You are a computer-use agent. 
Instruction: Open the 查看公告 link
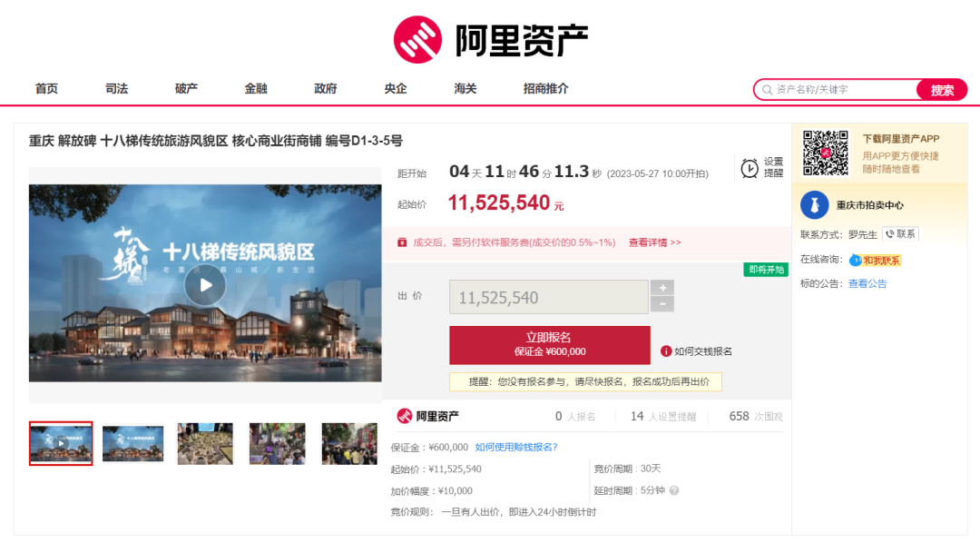coord(867,284)
